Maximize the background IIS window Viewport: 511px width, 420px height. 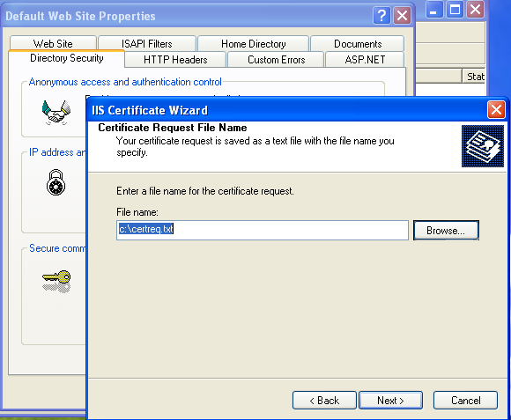click(455, 10)
